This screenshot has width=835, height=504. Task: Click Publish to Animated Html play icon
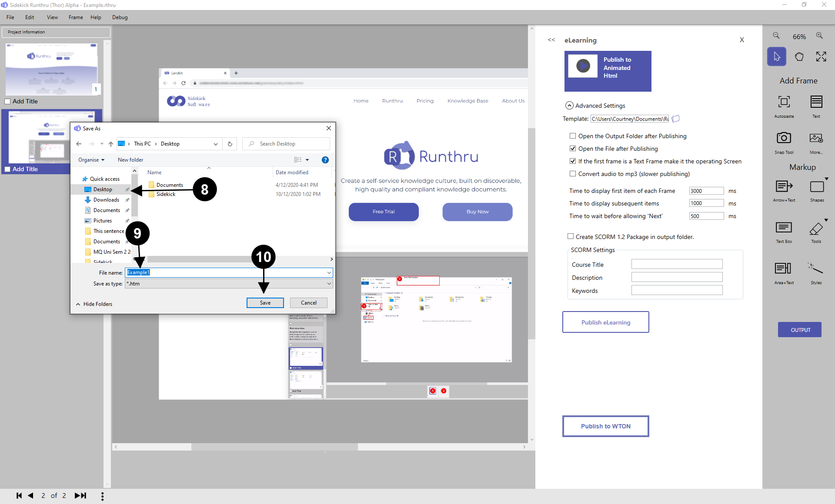583,66
